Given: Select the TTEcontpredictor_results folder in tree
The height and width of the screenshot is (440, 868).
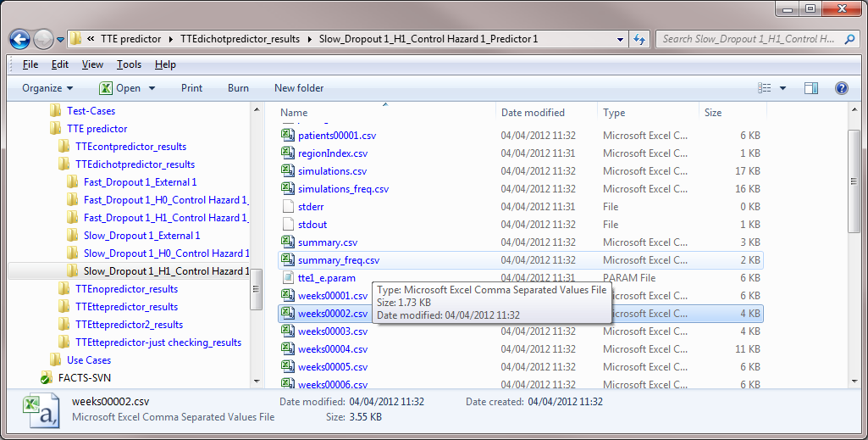Looking at the screenshot, I should (130, 147).
